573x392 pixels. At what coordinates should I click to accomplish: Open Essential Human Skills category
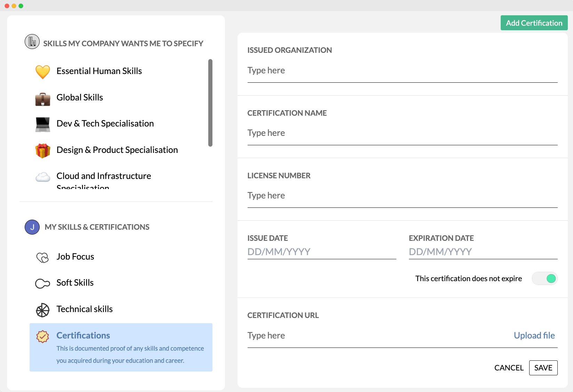(x=99, y=71)
